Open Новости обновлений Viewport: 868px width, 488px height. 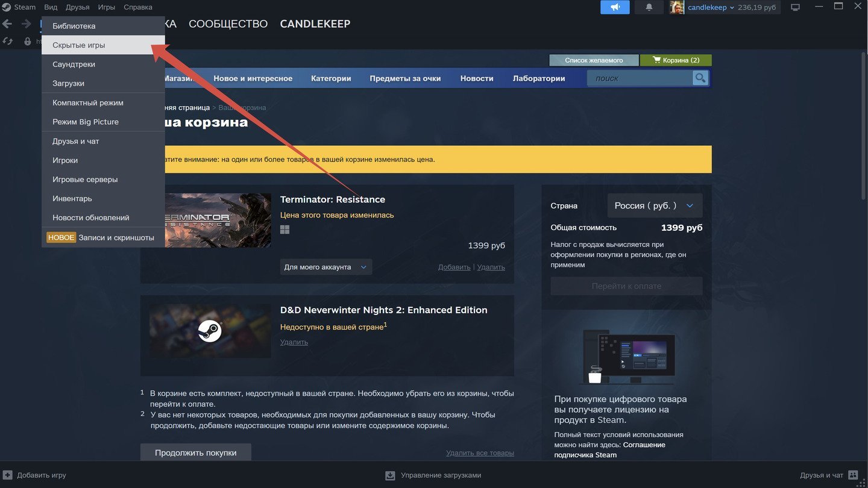coord(103,217)
